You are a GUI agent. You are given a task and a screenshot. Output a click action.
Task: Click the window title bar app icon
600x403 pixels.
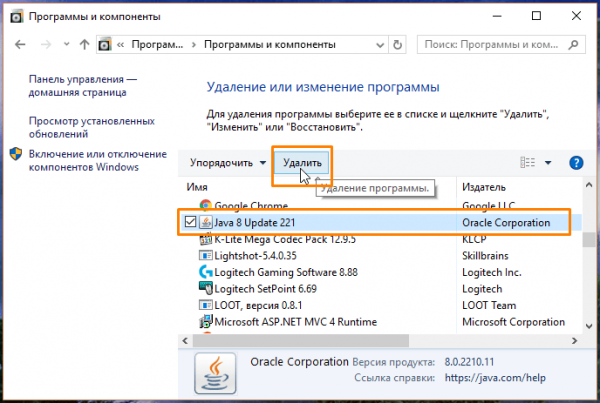(x=16, y=17)
